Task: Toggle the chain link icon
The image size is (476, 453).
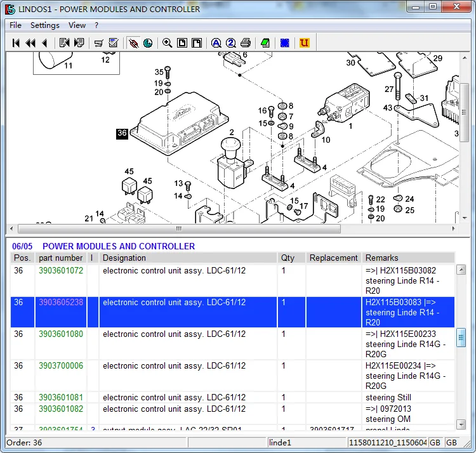Action: coord(133,43)
